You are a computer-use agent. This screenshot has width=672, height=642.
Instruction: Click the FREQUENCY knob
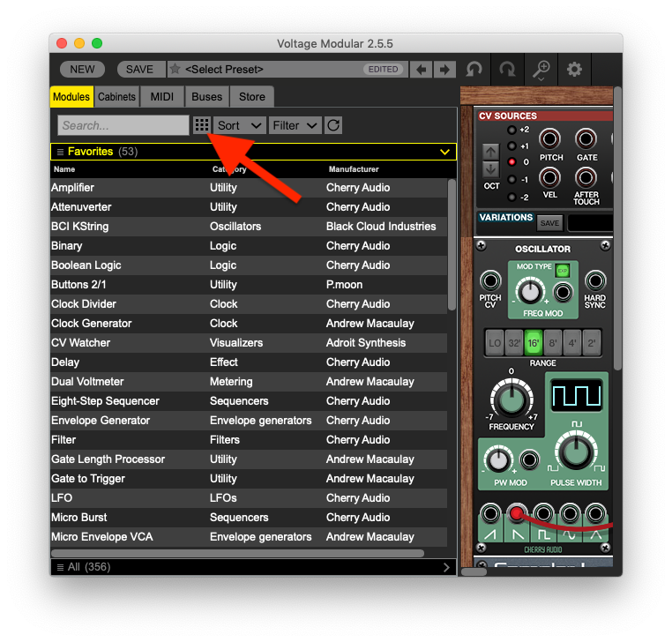click(x=511, y=399)
